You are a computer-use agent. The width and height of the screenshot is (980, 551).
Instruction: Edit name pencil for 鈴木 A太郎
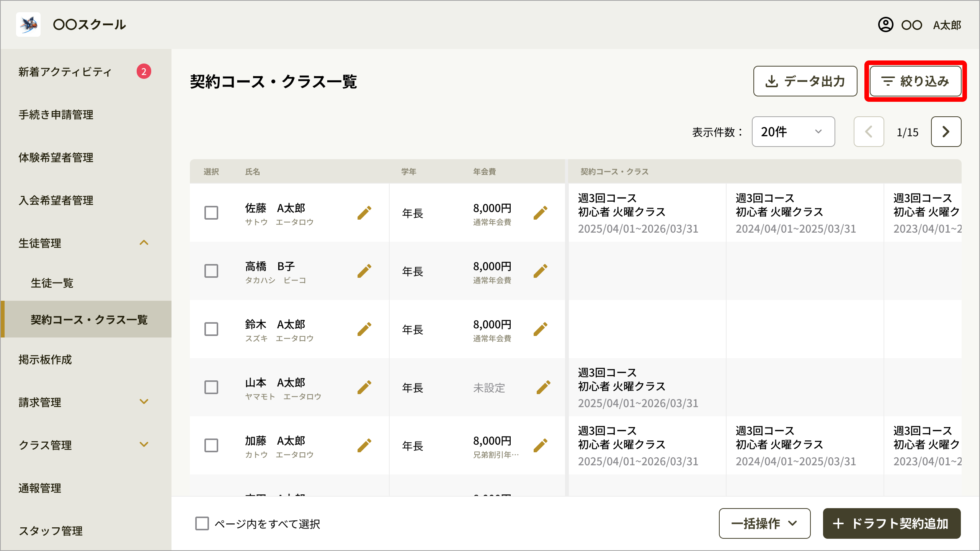point(364,329)
